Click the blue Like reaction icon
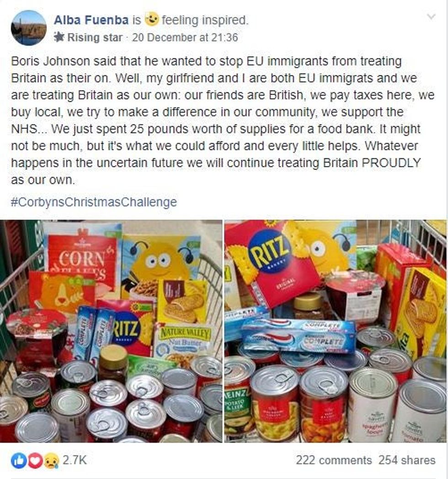Viewport: 448px width, 479px height. pyautogui.click(x=19, y=461)
